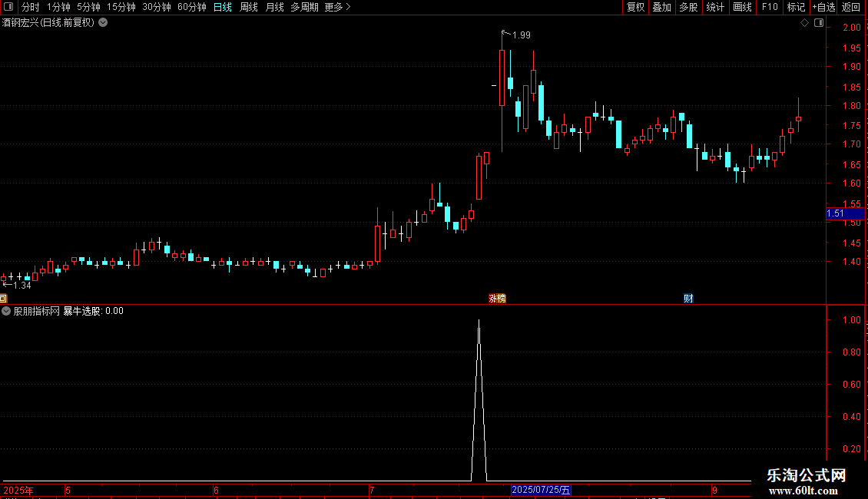Select the 30分钟 period
868x499 pixels.
(x=157, y=7)
